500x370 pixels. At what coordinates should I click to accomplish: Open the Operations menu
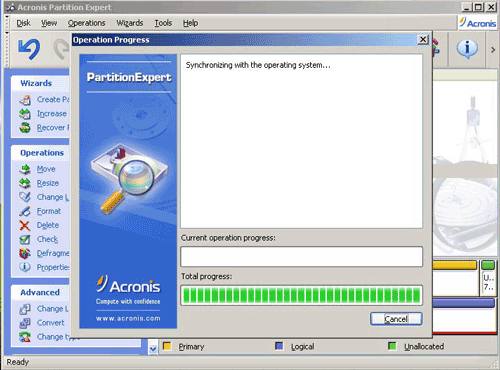point(86,23)
